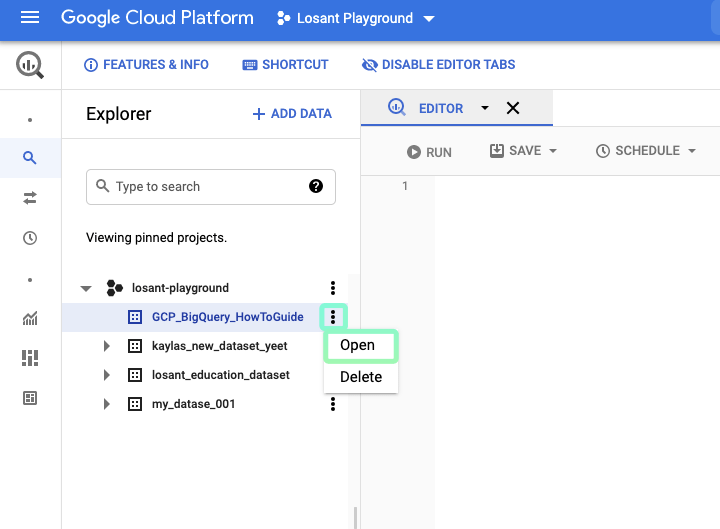
Task: Click the SHORTCUT button
Action: pos(285,65)
